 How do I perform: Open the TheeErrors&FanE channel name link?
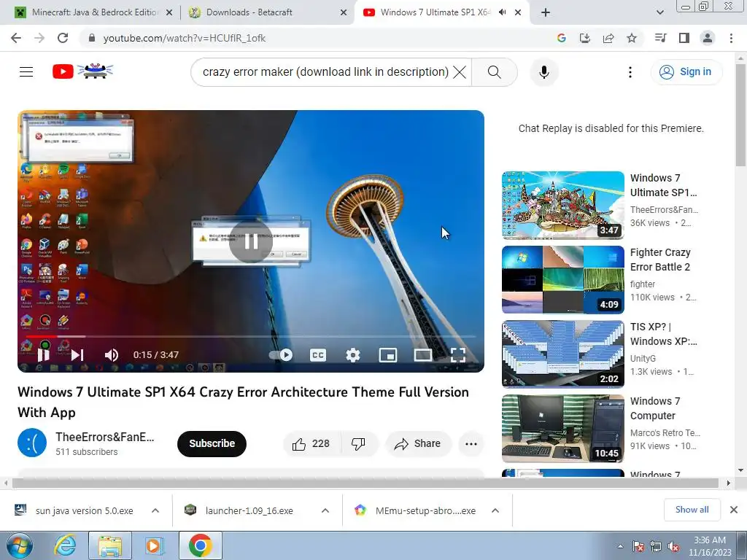pyautogui.click(x=105, y=437)
